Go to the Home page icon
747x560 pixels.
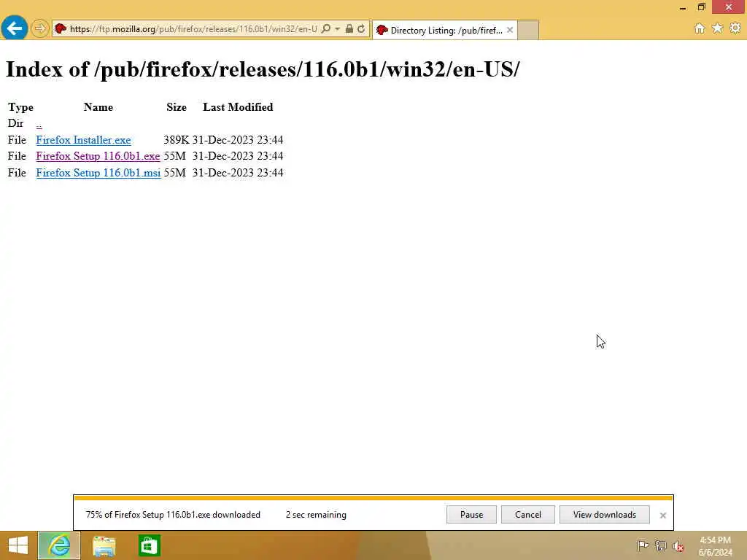700,28
